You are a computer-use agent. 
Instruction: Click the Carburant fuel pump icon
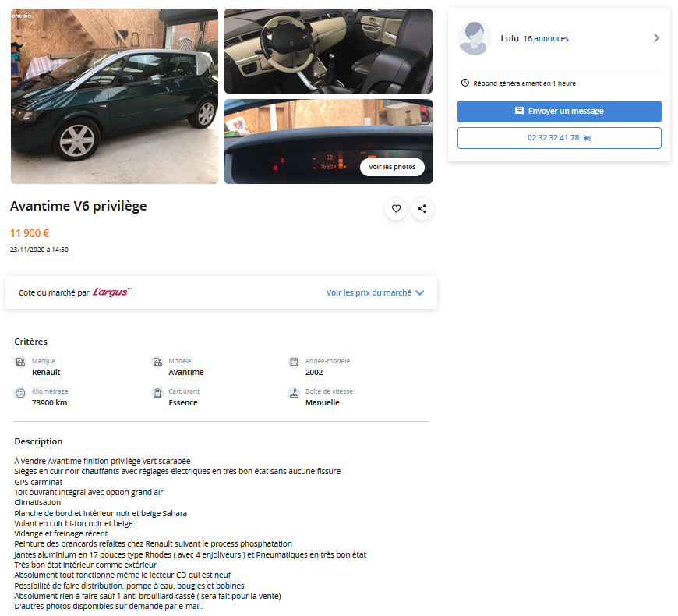[x=157, y=393]
